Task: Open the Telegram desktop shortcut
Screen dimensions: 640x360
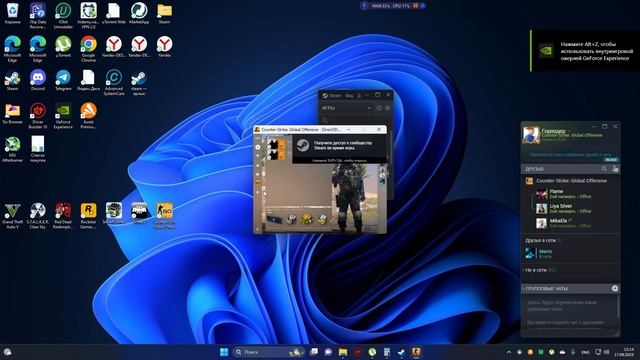Action: [x=63, y=80]
